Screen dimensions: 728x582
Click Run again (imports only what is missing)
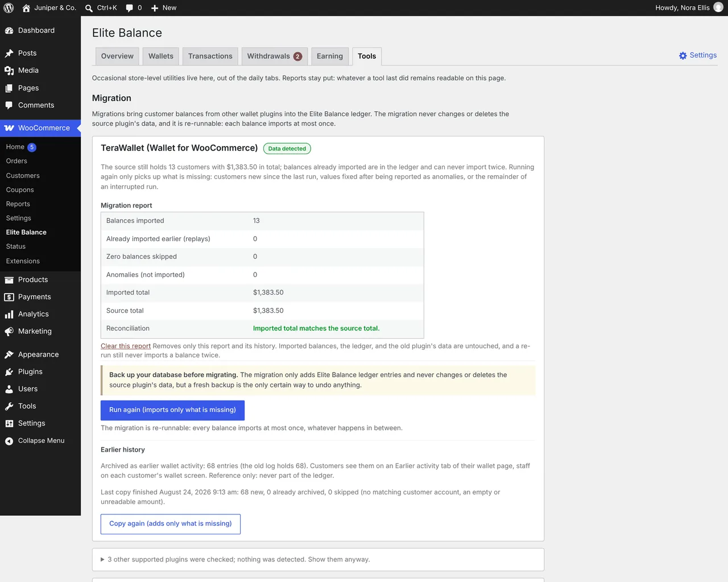pos(172,410)
